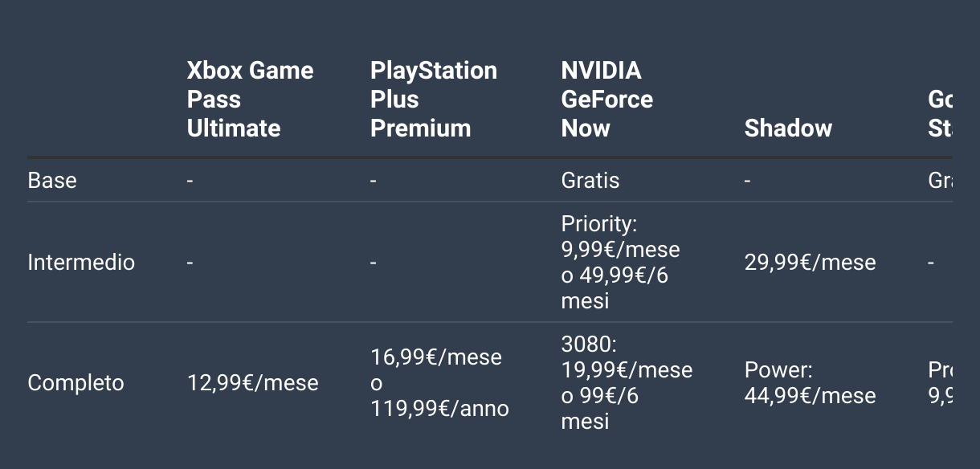Select the PlayStation Plus Premium header
Viewport: 980px width, 469px height.
click(434, 100)
